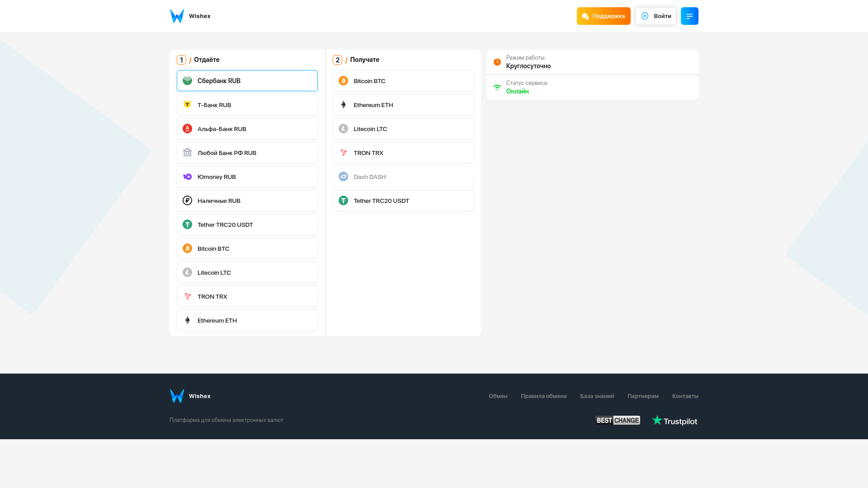Select Bitcoin BTC under Получаете
868x488 pixels.
403,81
